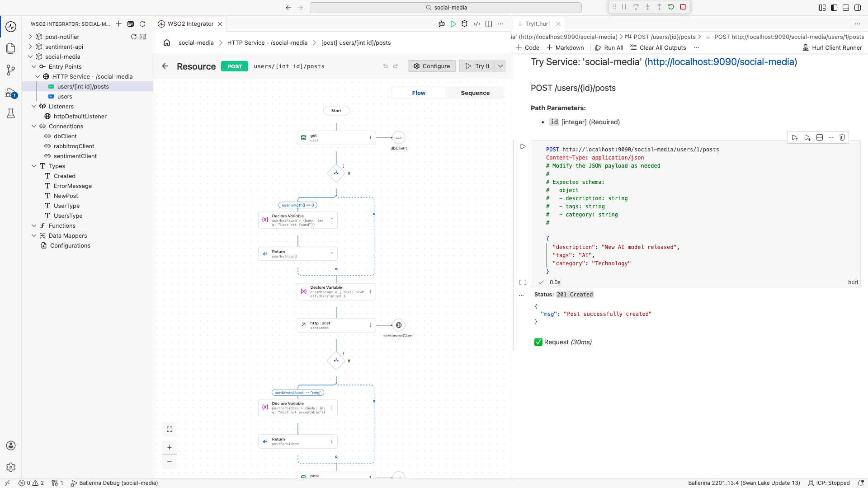The width and height of the screenshot is (868, 488).
Task: Run integration using the green play icon
Action: [x=453, y=24]
